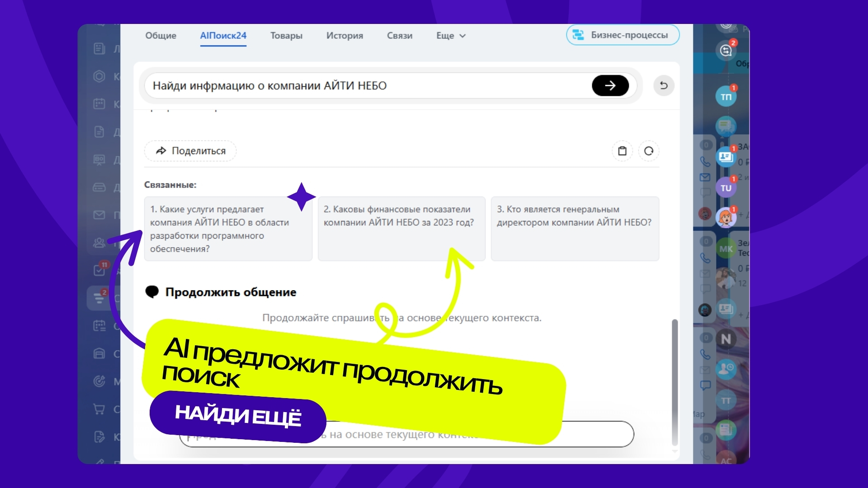Open the schedule list icon in left sidebar
This screenshot has width=868, height=488.
[99, 325]
